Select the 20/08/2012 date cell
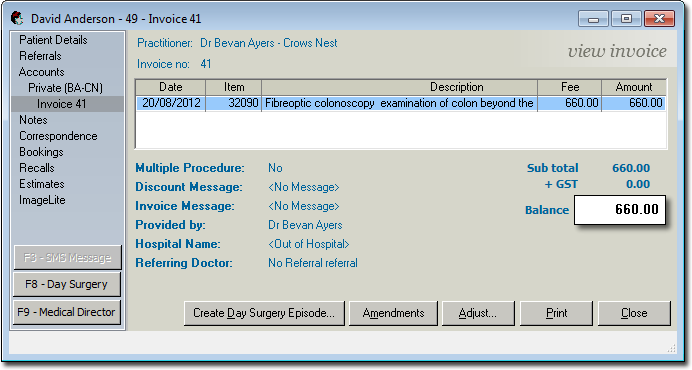This screenshot has height=370, width=692. pyautogui.click(x=171, y=103)
